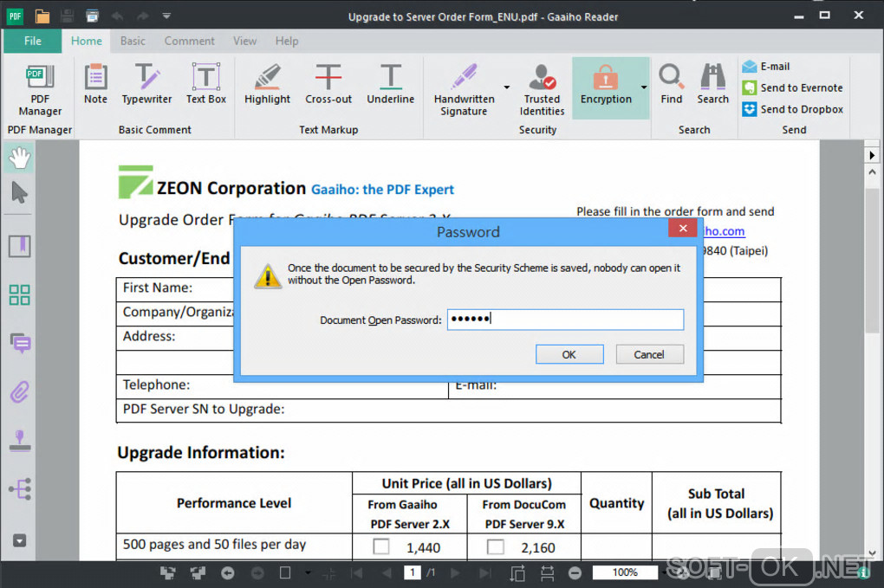Check the 2,160 DocuCom price checkbox

(496, 546)
